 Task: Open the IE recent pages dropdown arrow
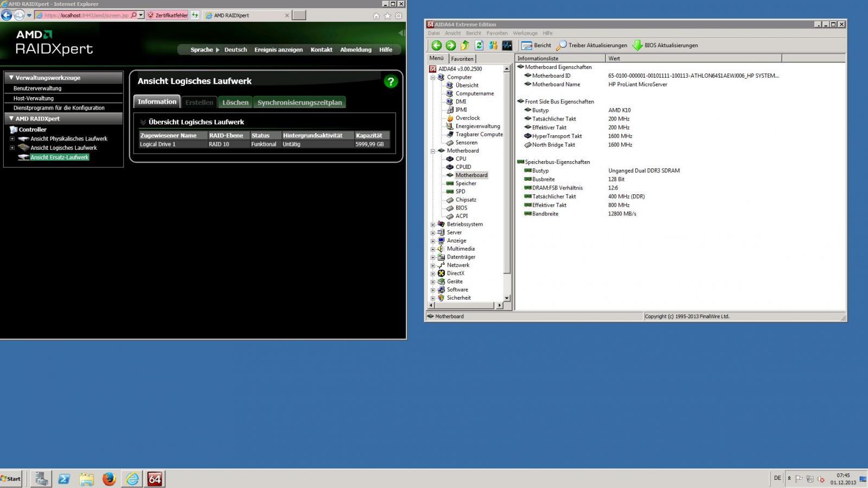click(x=29, y=15)
